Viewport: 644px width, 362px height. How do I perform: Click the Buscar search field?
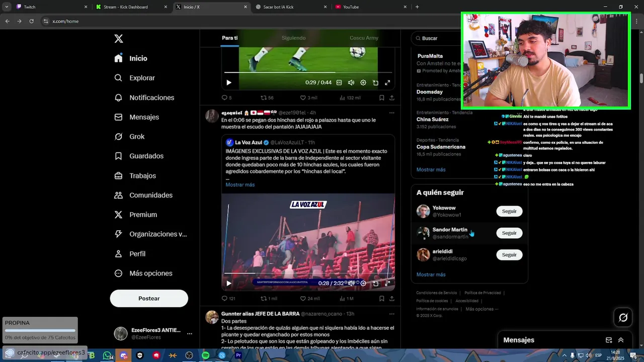pos(437,38)
